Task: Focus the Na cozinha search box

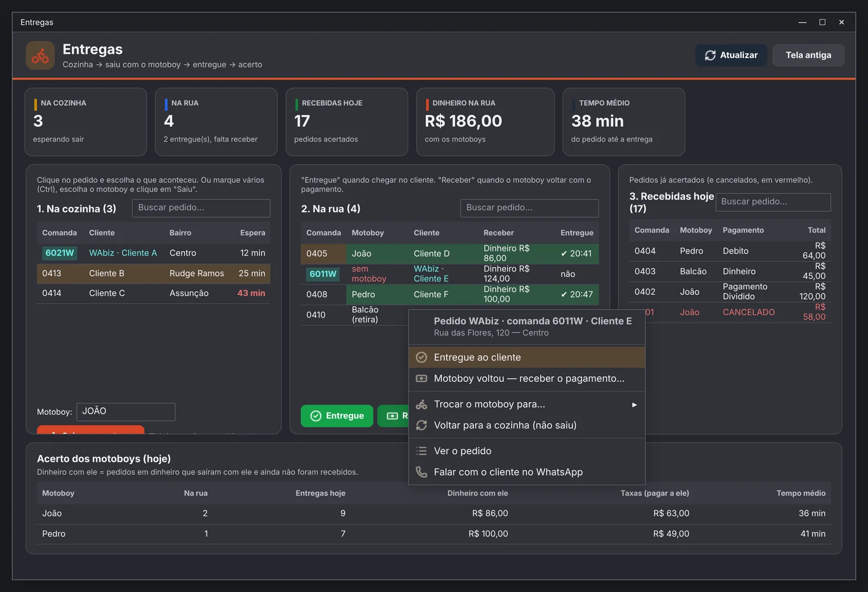Action: pos(201,208)
